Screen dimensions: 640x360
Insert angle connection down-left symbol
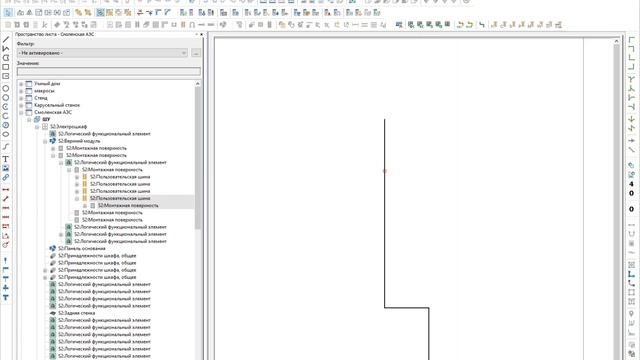[x=631, y=49]
